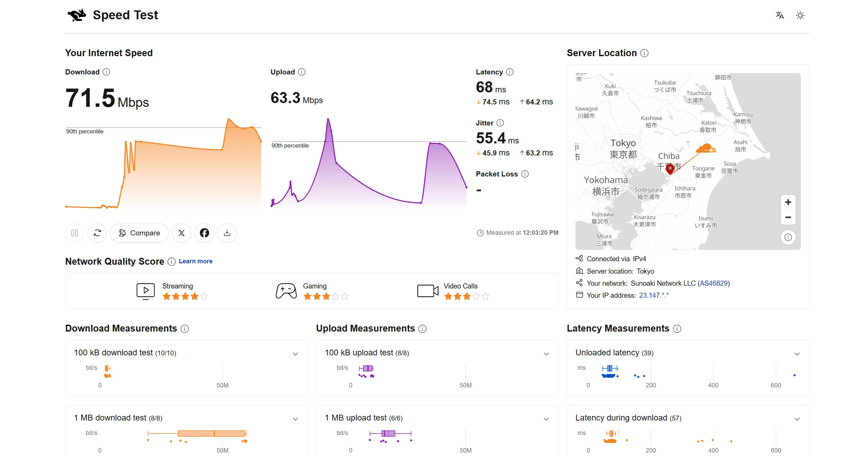The width and height of the screenshot is (868, 456).
Task: Download the speed test results
Action: [x=227, y=233]
